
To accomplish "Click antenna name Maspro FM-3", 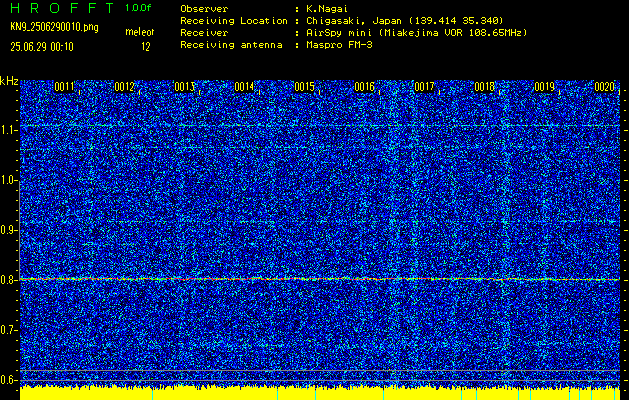I will (339, 45).
